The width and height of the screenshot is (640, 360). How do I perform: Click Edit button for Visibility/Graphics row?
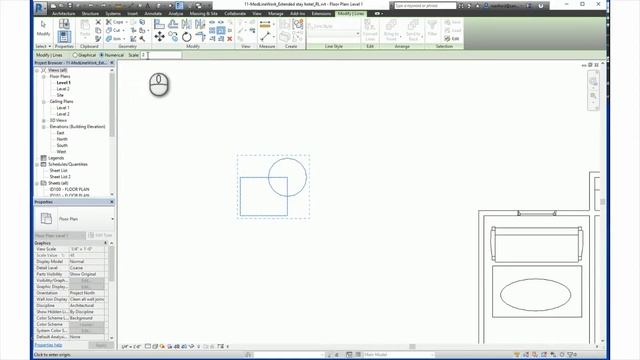coord(87,280)
